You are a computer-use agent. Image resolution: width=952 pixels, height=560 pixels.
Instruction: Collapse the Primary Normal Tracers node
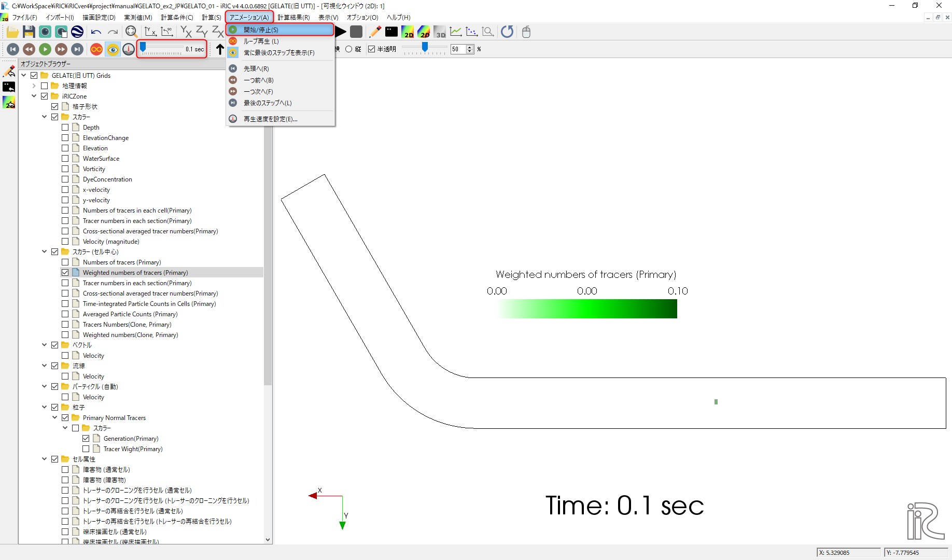point(55,417)
